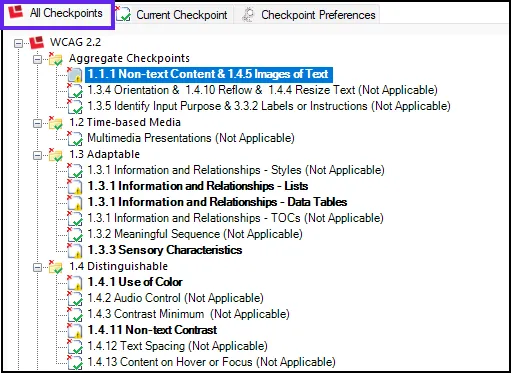Click the icon beside 1.3.4 Orientation row
This screenshot has width=511, height=373.
75,90
